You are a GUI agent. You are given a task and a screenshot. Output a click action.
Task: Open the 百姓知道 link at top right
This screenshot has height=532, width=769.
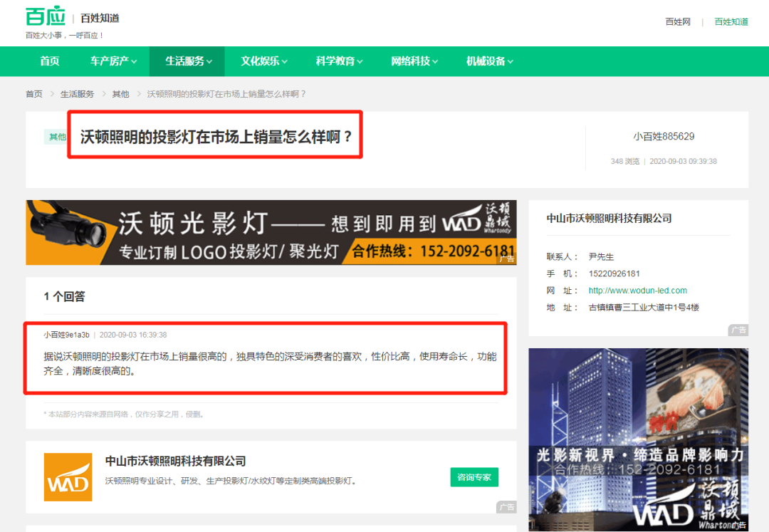coord(731,21)
